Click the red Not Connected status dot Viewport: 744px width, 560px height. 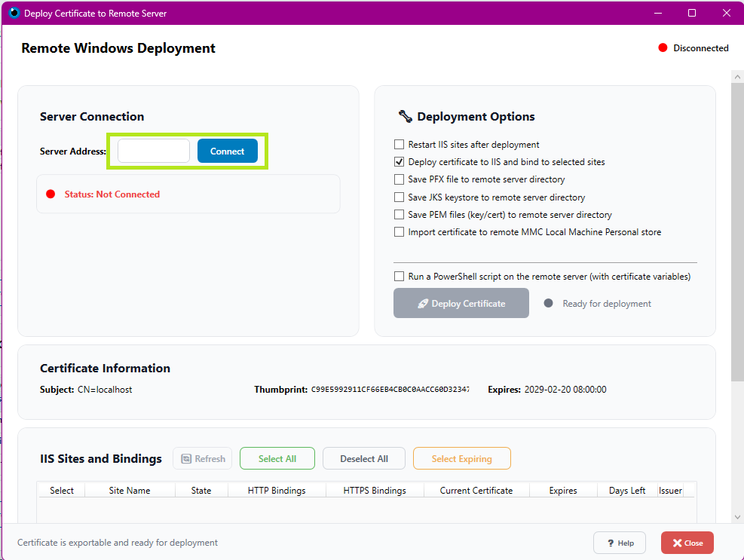51,194
